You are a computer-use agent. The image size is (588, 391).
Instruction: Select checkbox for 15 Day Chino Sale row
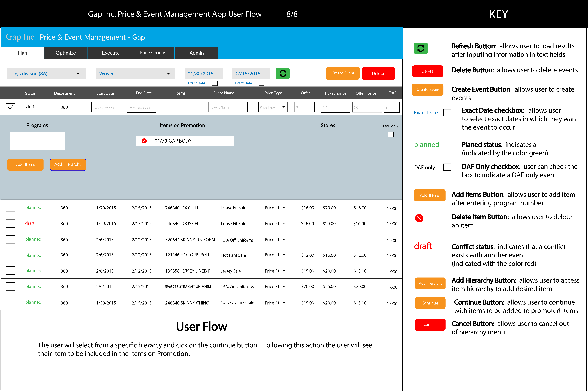(11, 302)
